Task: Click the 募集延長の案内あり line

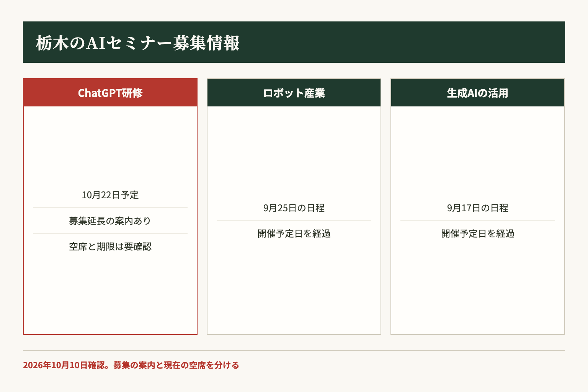Action: coord(110,221)
